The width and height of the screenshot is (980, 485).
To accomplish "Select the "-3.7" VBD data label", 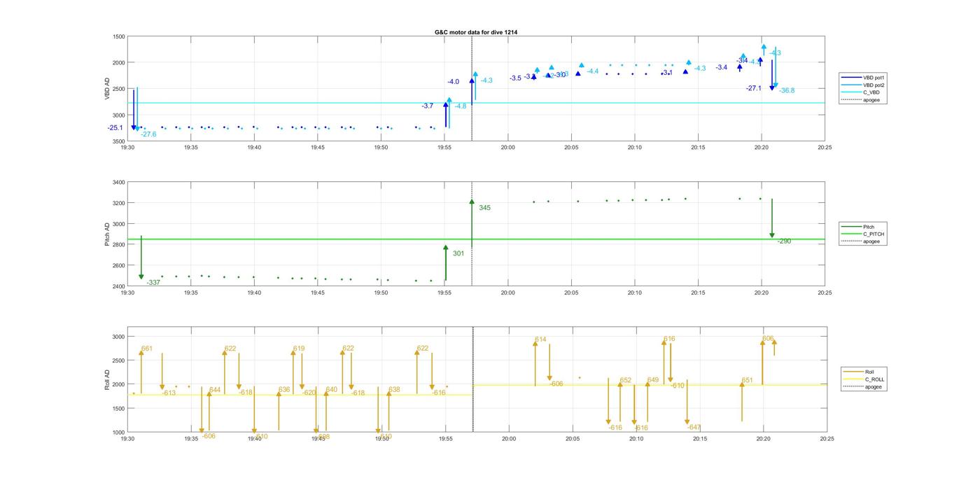I will pos(428,106).
